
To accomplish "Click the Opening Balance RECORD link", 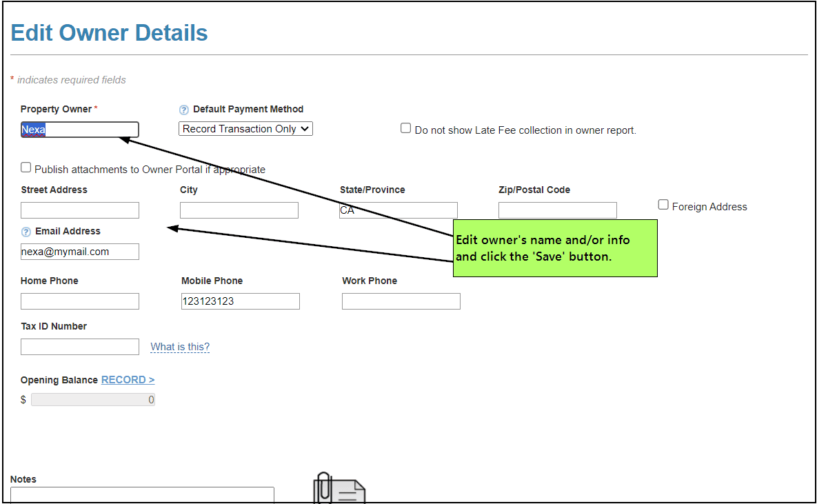I will [128, 380].
